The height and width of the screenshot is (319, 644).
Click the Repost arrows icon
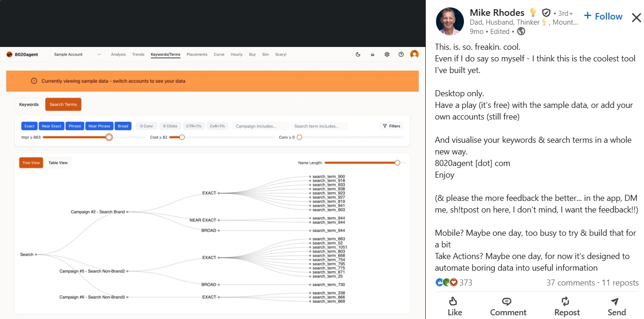tap(566, 301)
